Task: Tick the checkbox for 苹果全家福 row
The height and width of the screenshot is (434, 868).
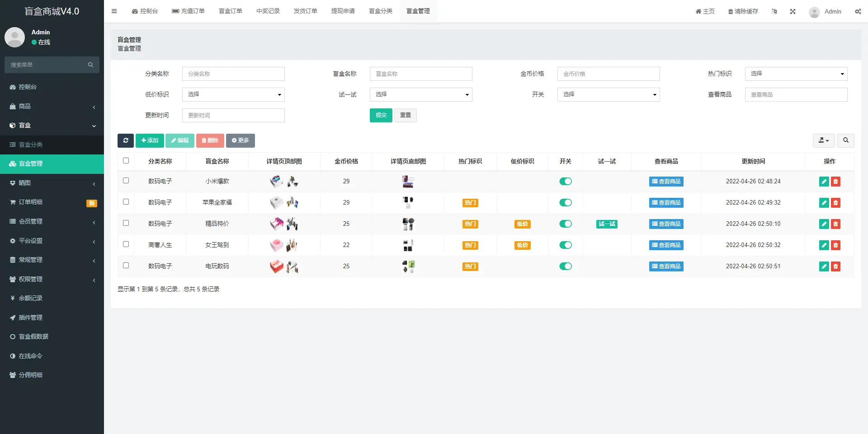Action: (126, 202)
